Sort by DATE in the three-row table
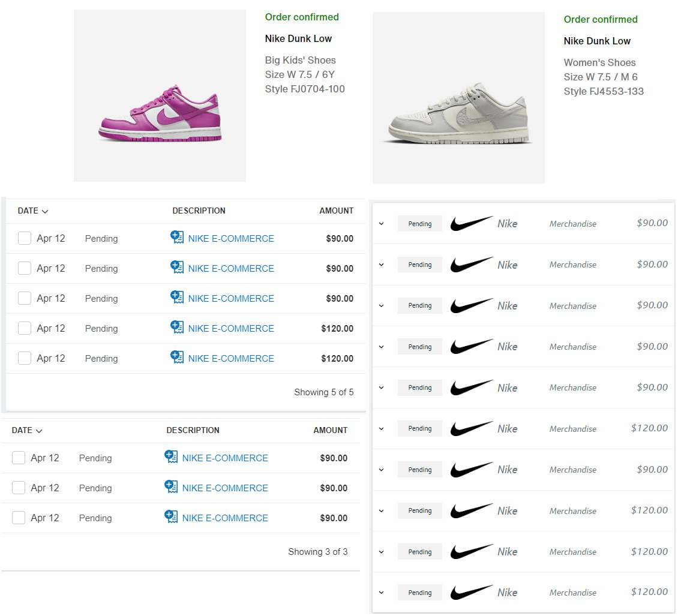Image resolution: width=681 pixels, height=616 pixels. [26, 431]
